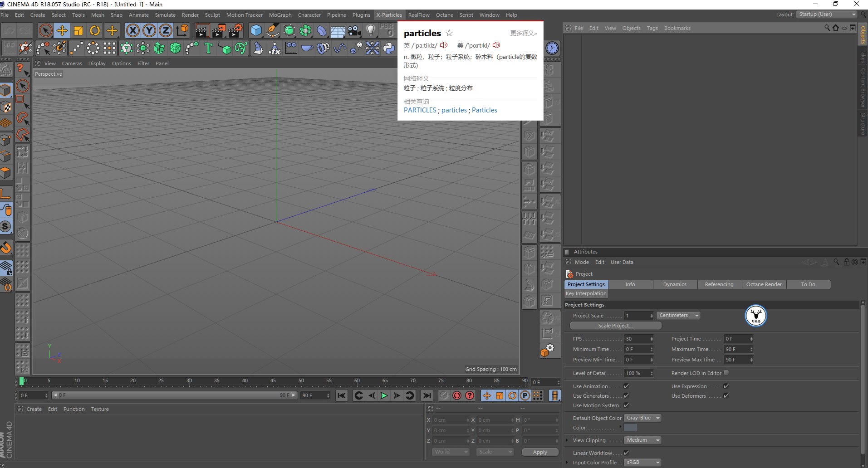Screen dimensions: 868x468
Task: Open the World coordinate mode dropdown
Action: pos(450,452)
